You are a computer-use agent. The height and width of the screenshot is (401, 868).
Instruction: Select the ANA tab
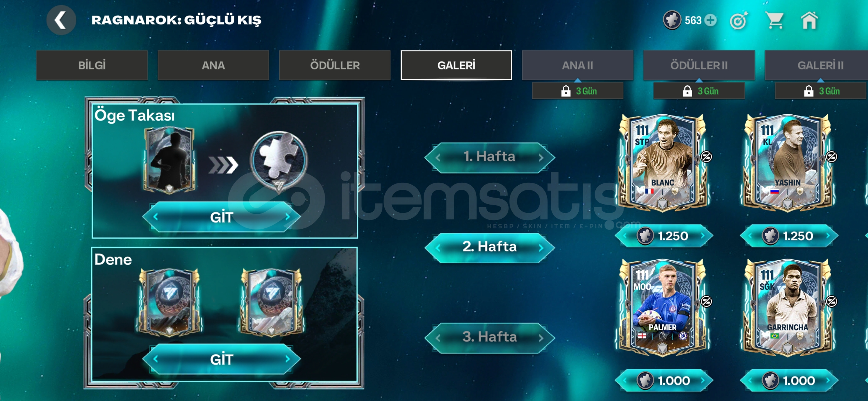tap(213, 65)
